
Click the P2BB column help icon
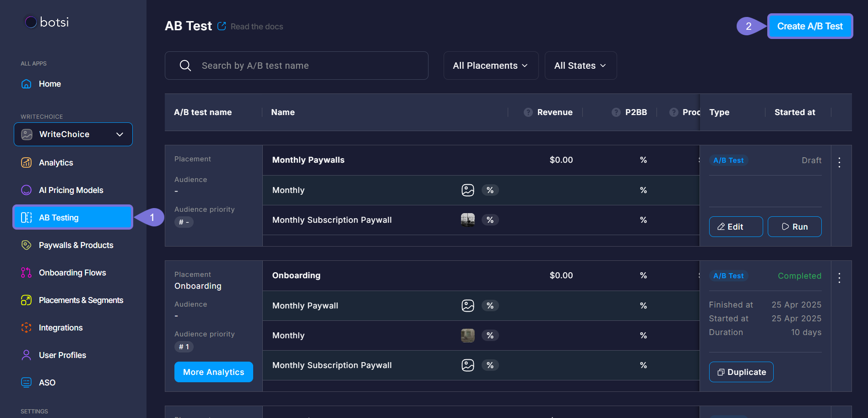click(616, 112)
